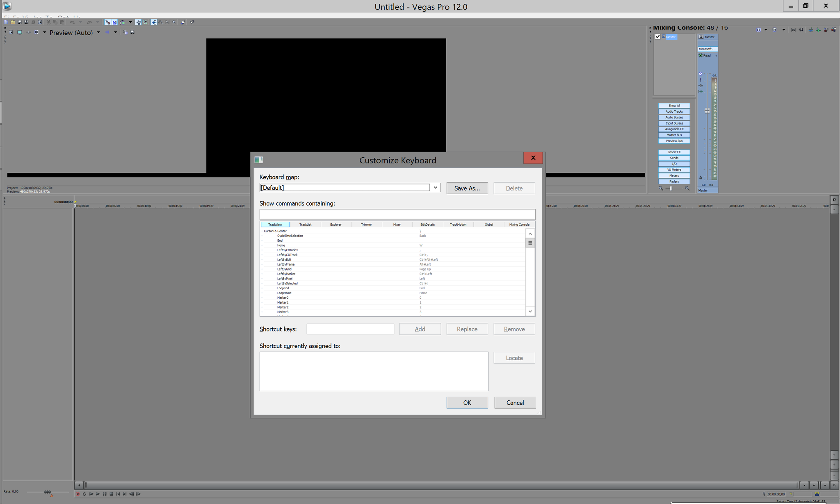Toggle the Show All channel filter button
840x504 pixels.
click(x=674, y=106)
